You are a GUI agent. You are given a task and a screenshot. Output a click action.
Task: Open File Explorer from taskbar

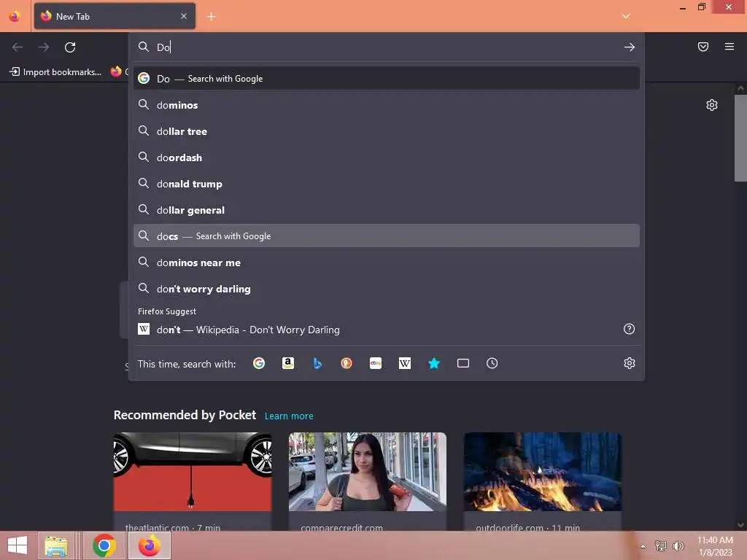tap(56, 545)
